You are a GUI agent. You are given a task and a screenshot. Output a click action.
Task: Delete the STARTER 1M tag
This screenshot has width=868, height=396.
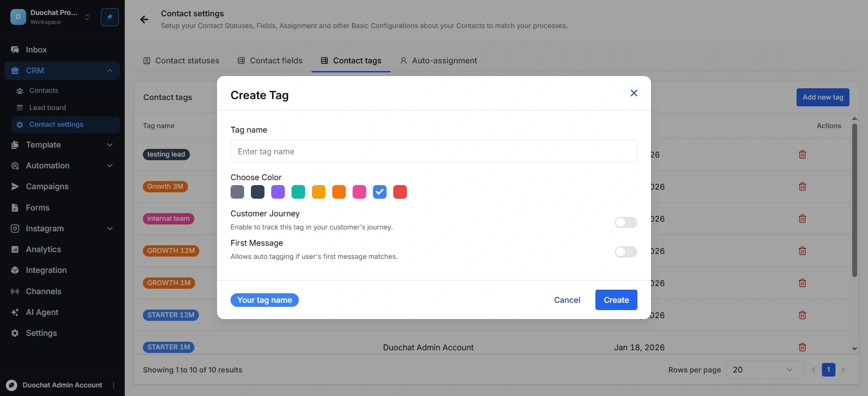802,347
